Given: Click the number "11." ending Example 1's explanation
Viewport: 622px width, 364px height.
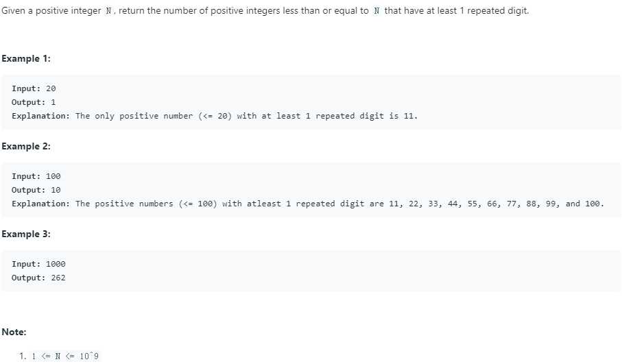Looking at the screenshot, I should (410, 116).
